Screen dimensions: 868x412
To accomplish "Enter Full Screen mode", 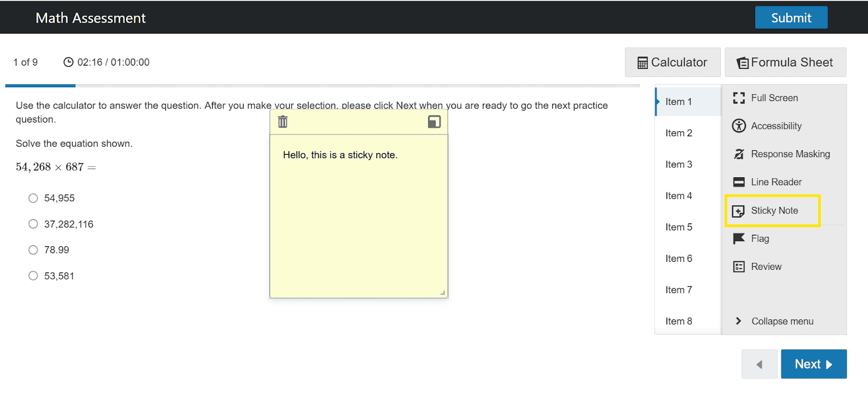I will tap(774, 98).
